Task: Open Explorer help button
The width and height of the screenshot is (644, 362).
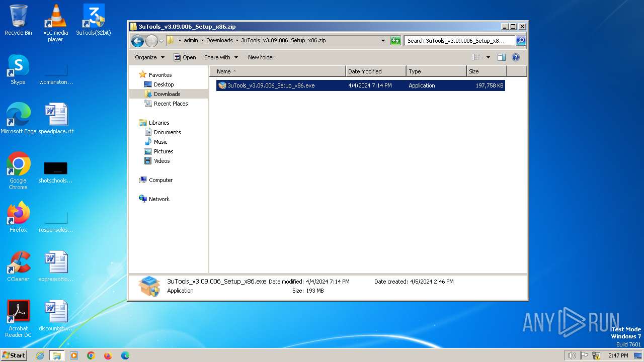Action: (516, 57)
